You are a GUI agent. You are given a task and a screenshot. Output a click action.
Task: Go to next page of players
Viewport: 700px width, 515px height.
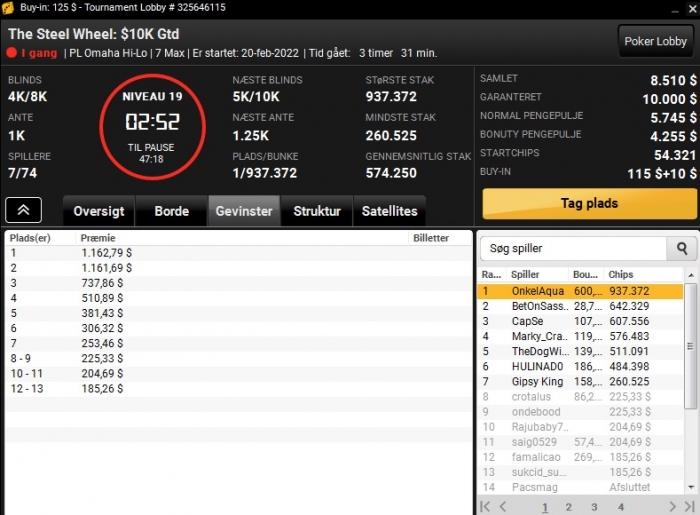pyautogui.click(x=672, y=507)
